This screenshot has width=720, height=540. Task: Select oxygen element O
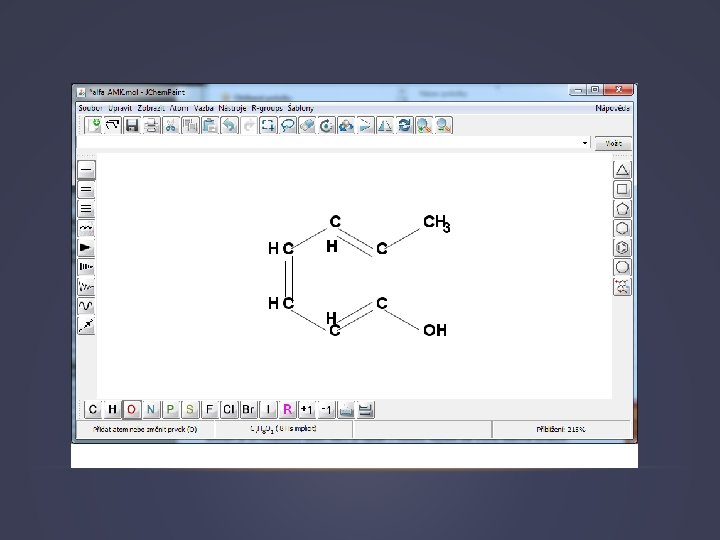point(131,409)
